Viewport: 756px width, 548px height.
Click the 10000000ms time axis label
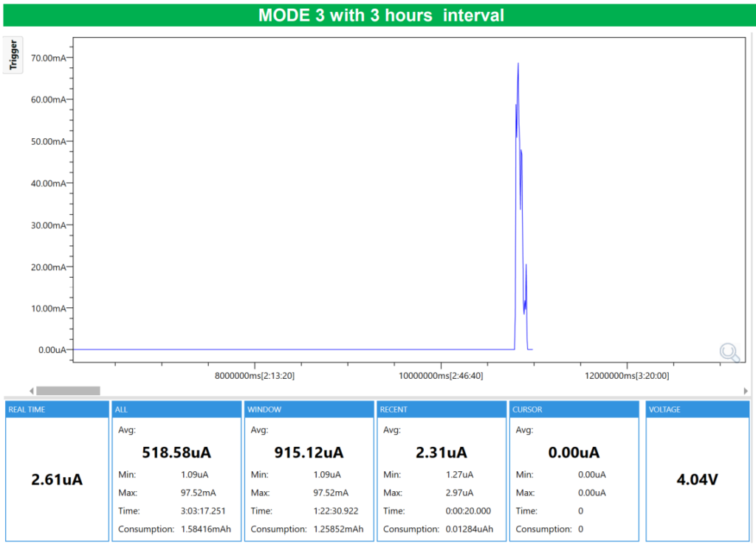441,376
